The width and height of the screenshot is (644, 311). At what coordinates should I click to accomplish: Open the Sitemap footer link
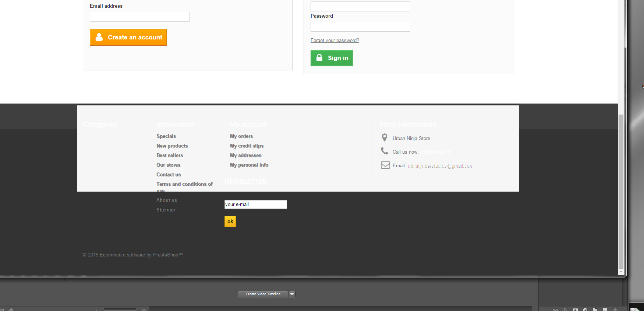166,210
